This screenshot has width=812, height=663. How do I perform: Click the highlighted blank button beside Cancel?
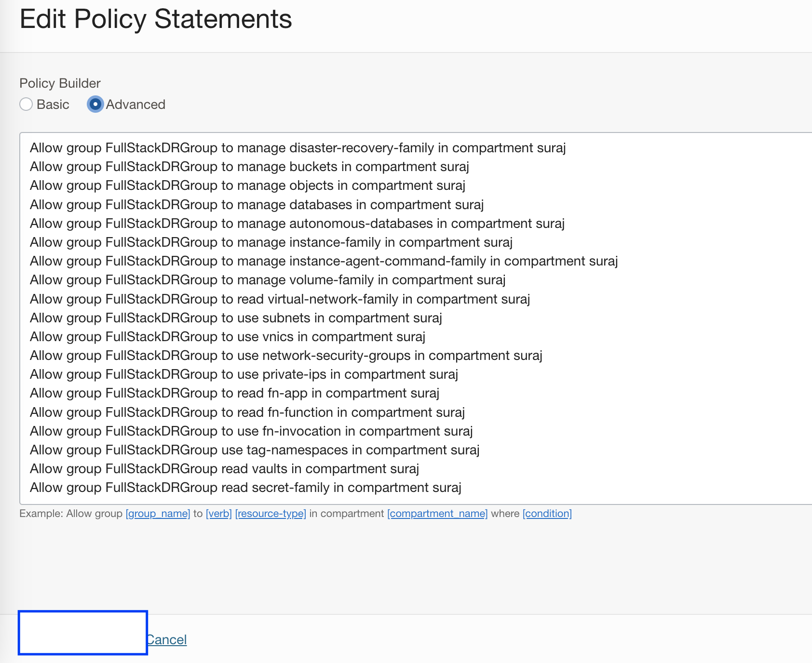[82, 633]
